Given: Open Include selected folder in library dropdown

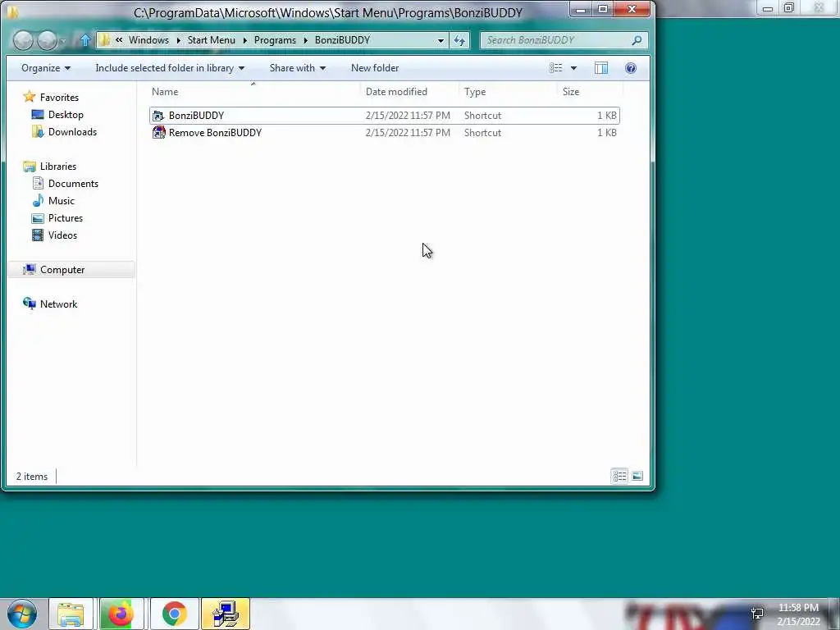Looking at the screenshot, I should click(170, 68).
